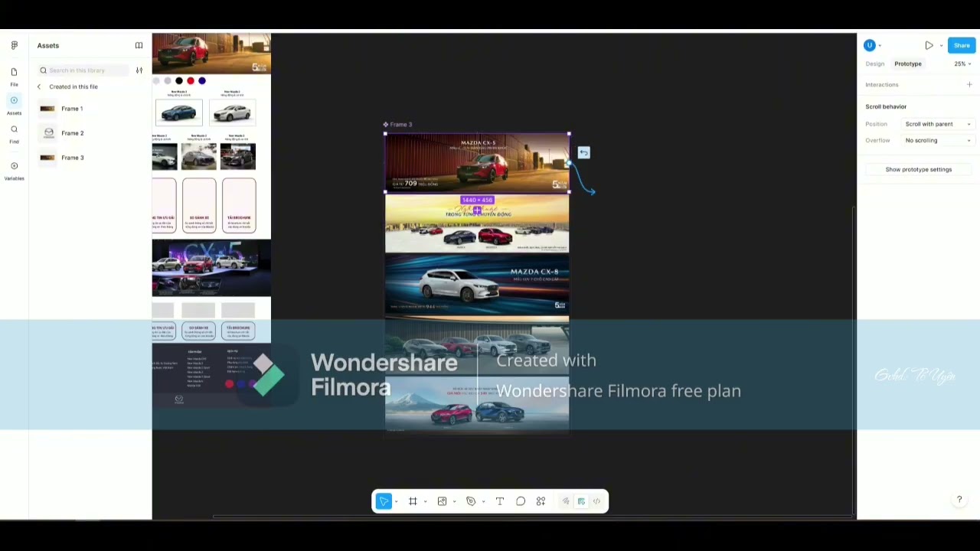Click Show prototype settings button
The width and height of the screenshot is (980, 551).
coord(919,170)
